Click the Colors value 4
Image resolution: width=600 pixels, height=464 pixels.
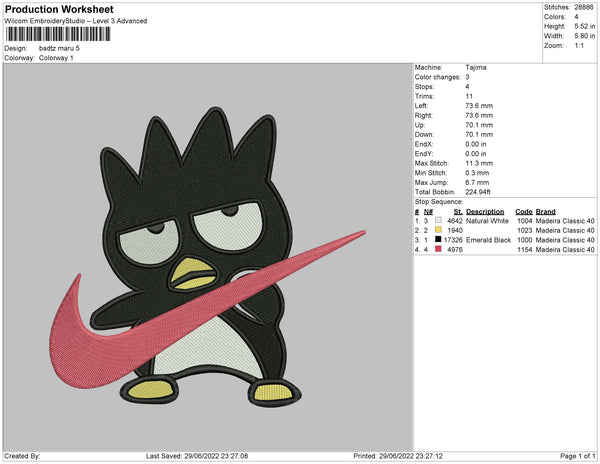(x=576, y=17)
